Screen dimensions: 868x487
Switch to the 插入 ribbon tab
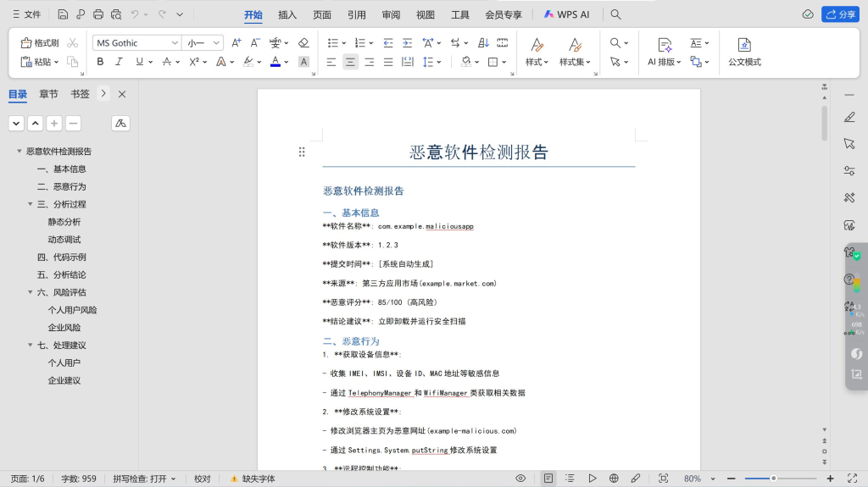click(x=287, y=14)
